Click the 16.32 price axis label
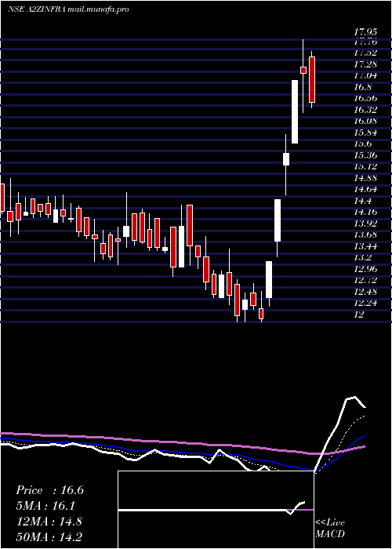This screenshot has height=549, width=392. [366, 110]
